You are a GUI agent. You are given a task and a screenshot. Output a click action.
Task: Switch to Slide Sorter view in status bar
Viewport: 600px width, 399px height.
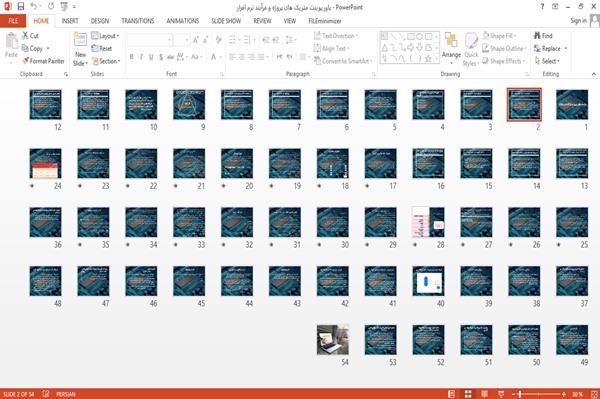468,394
